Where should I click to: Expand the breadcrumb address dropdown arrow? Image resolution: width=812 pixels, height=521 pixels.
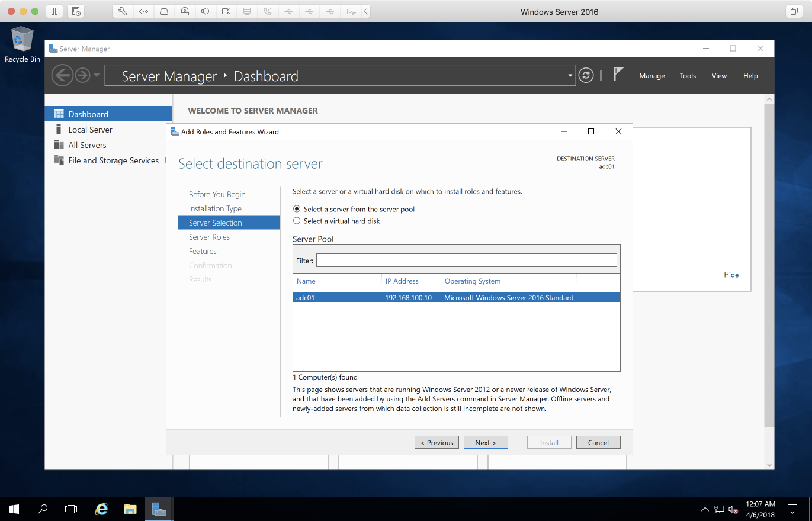(570, 76)
